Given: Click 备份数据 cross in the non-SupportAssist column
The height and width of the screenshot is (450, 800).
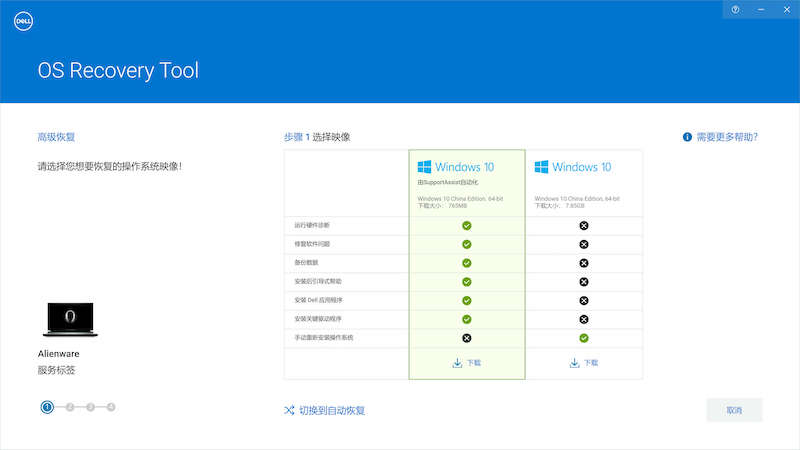Looking at the screenshot, I should 584,263.
